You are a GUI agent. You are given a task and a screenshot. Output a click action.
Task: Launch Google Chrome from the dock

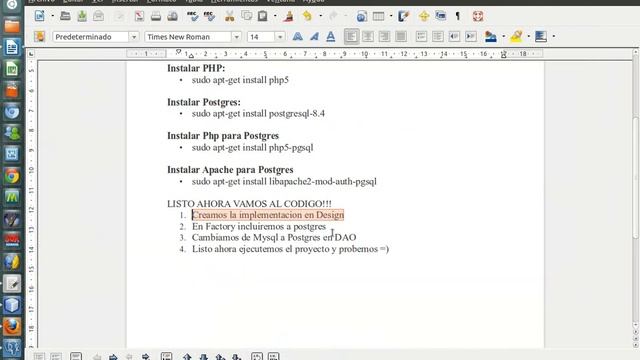tap(12, 176)
